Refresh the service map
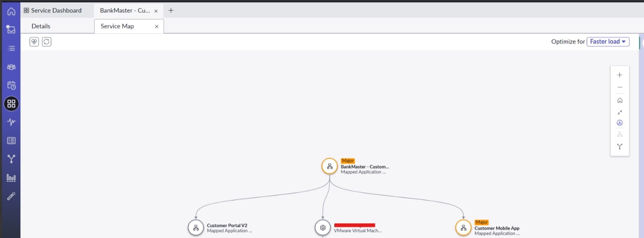This screenshot has width=644, height=238. point(46,42)
